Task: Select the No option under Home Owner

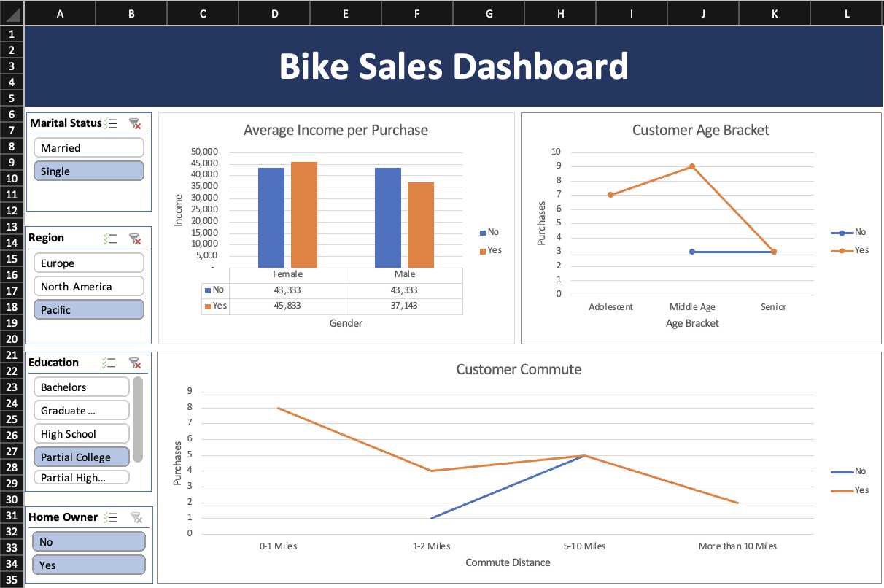Action: (x=88, y=542)
